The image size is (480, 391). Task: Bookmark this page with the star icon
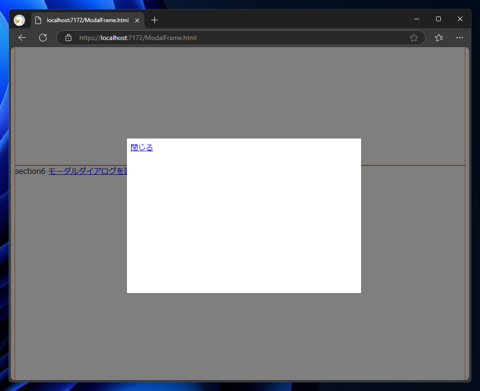414,38
